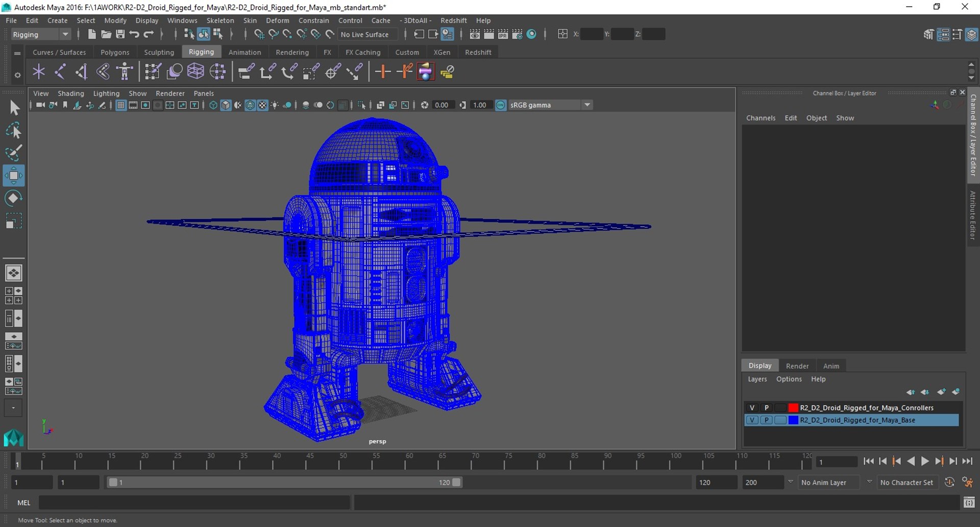Save the scene with the disk icon
Screen dimensions: 980x527
tap(120, 34)
